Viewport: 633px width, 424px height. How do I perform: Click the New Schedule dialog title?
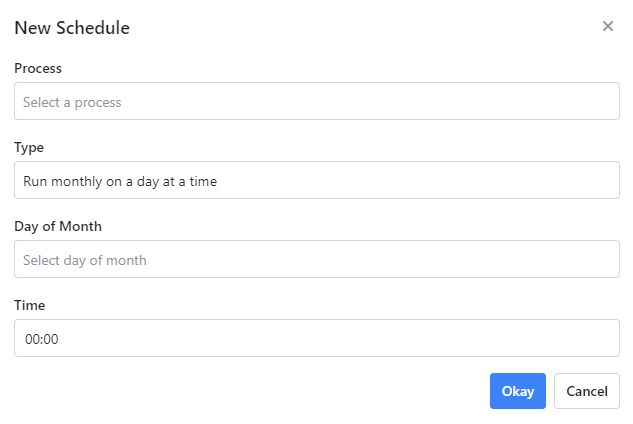tap(72, 28)
